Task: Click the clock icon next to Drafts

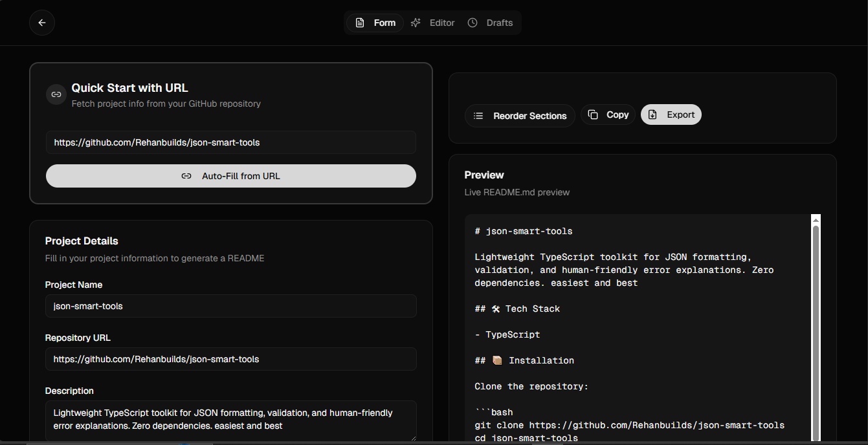Action: point(472,23)
